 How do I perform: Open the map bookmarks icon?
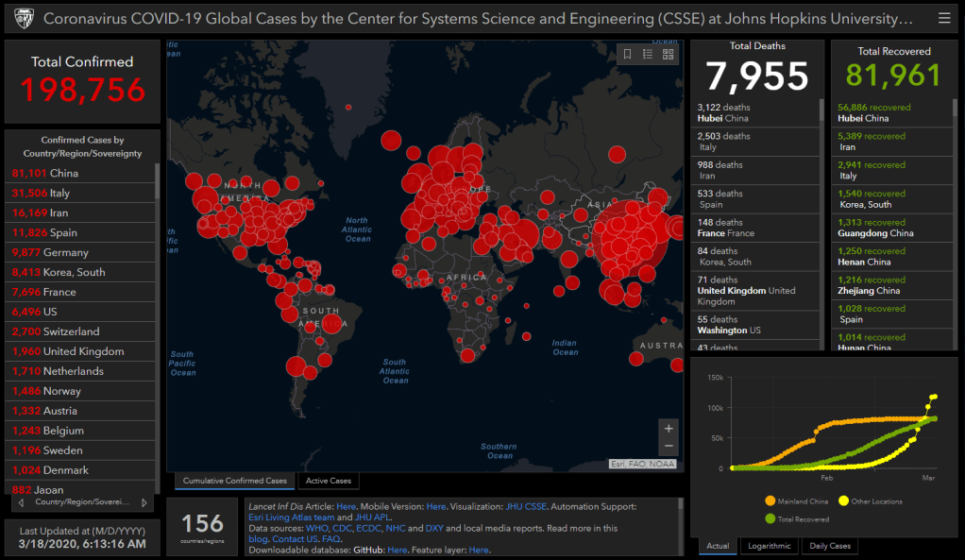[x=627, y=55]
